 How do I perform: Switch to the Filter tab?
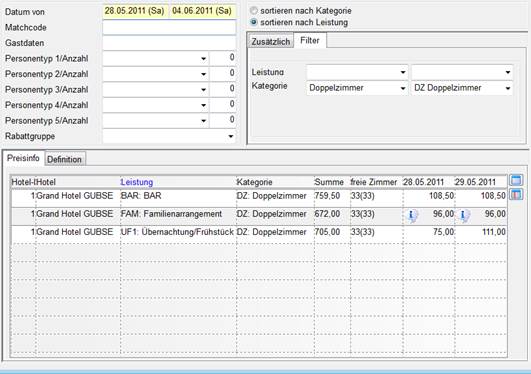tap(310, 40)
